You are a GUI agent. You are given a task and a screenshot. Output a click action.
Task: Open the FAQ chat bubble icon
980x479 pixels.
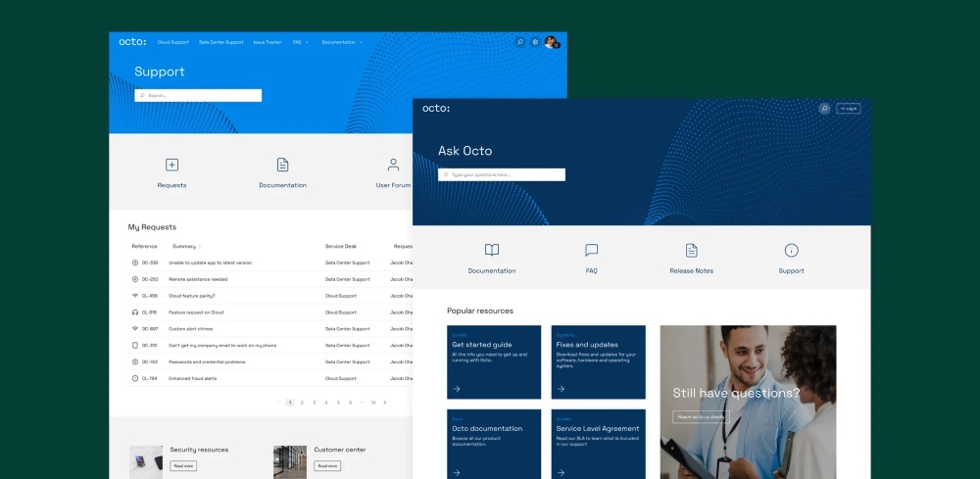click(591, 251)
